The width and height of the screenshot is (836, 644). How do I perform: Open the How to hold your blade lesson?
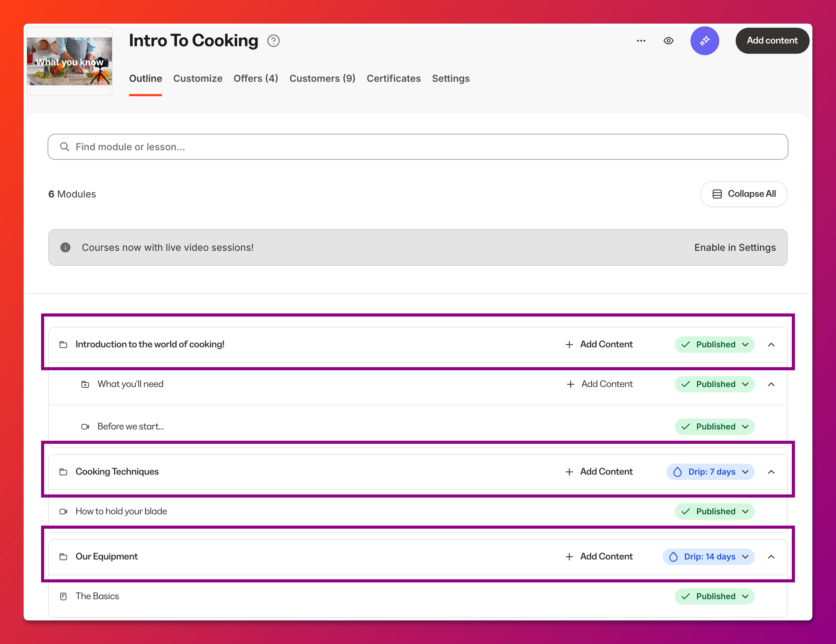[121, 511]
